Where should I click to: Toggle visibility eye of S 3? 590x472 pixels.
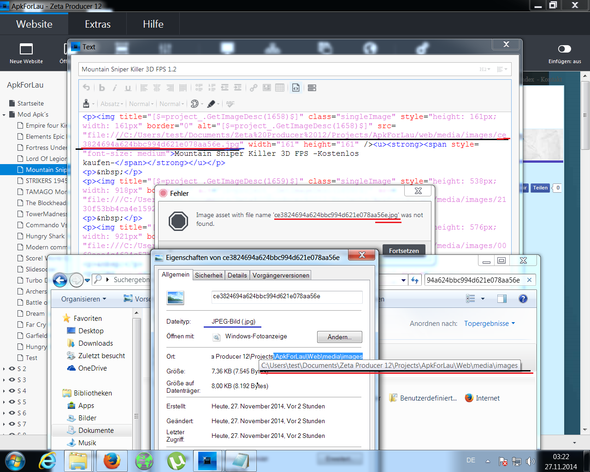[12, 379]
